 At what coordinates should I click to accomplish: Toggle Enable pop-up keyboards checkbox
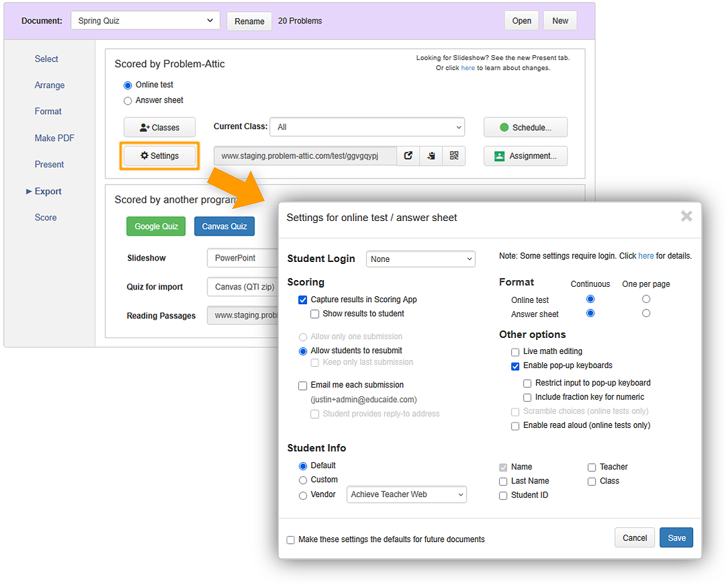tap(515, 366)
